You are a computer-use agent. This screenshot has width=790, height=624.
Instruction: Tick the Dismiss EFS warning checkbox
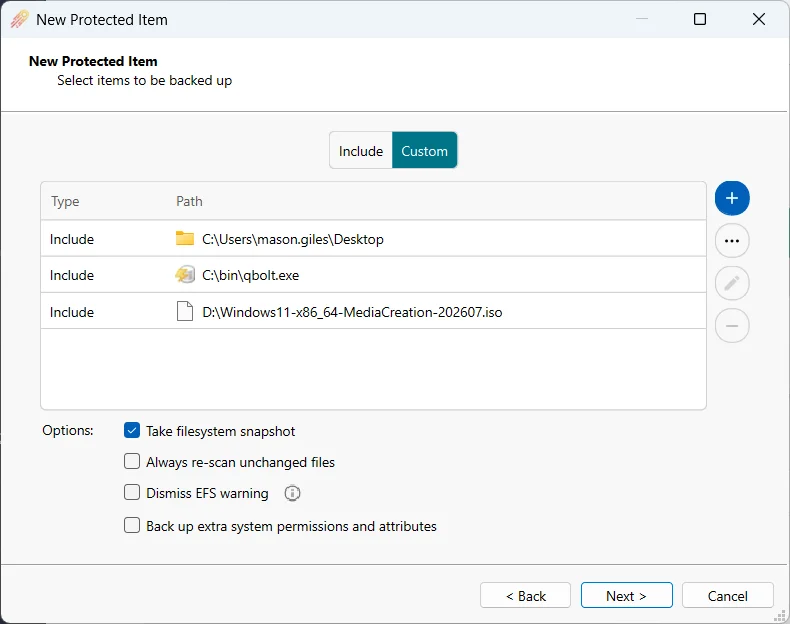point(132,492)
